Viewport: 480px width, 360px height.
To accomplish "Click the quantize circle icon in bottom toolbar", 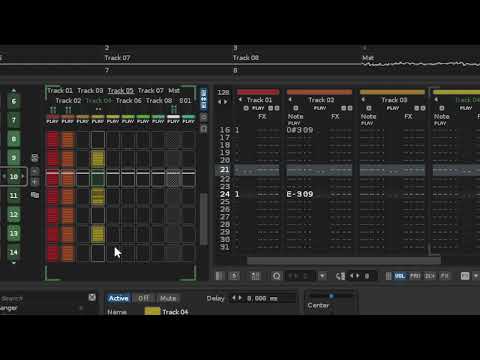I will 276,276.
